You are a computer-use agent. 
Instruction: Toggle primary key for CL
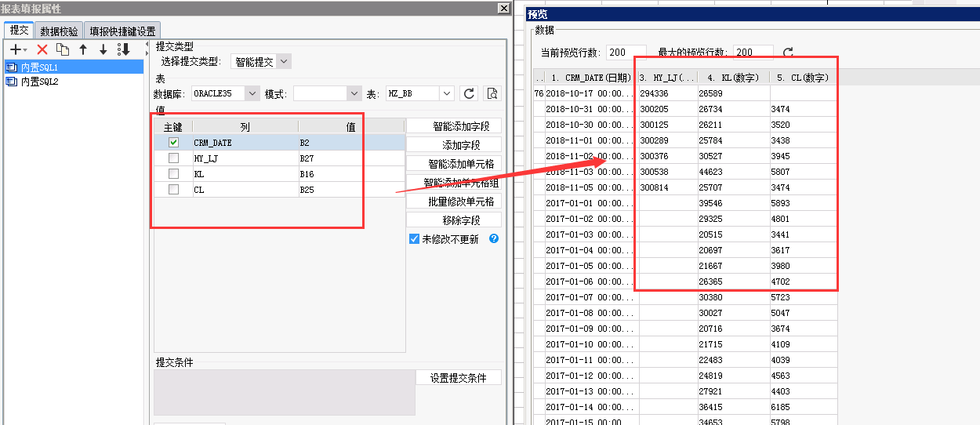pos(174,190)
